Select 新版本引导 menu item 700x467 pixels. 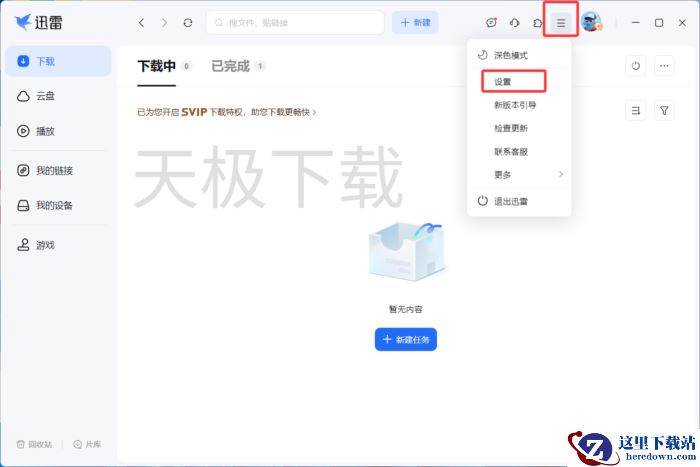coord(519,105)
